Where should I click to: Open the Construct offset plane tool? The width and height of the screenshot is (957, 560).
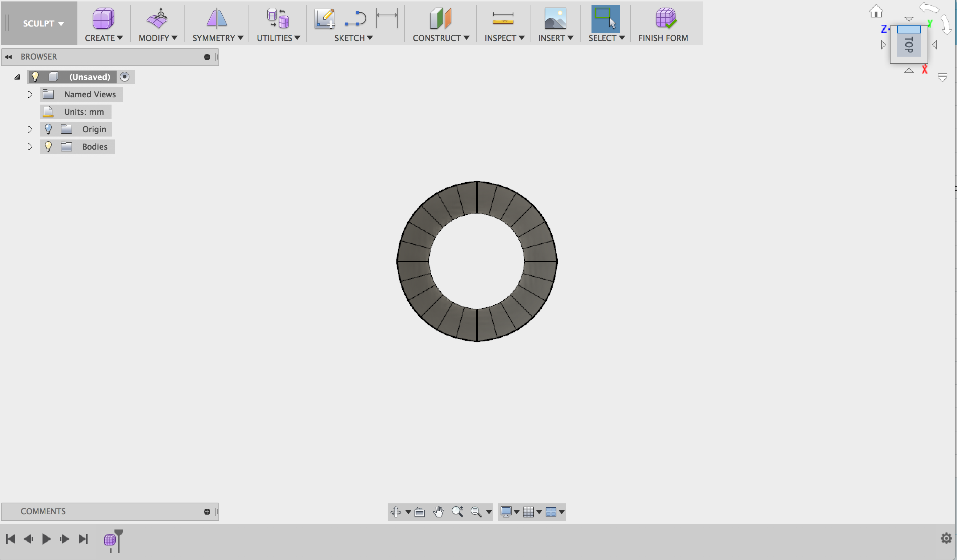[440, 18]
